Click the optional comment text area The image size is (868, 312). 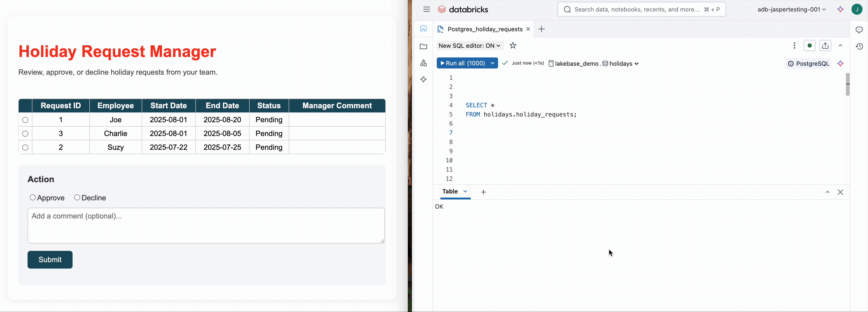click(206, 225)
